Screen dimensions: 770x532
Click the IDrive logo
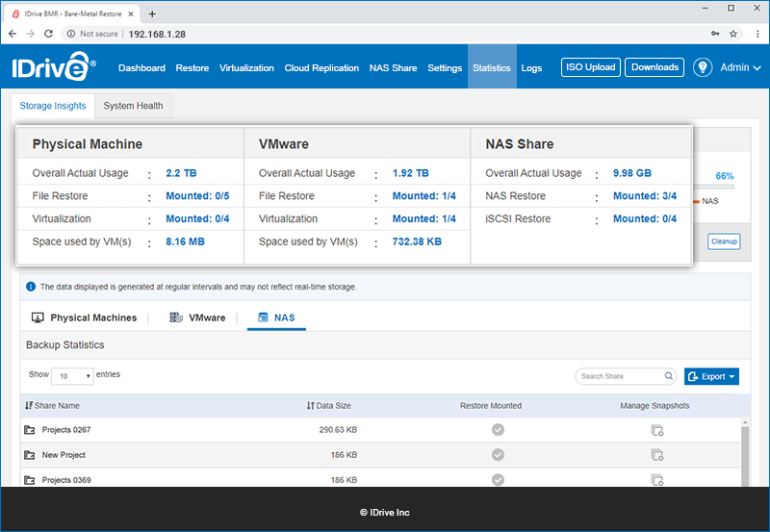point(54,66)
